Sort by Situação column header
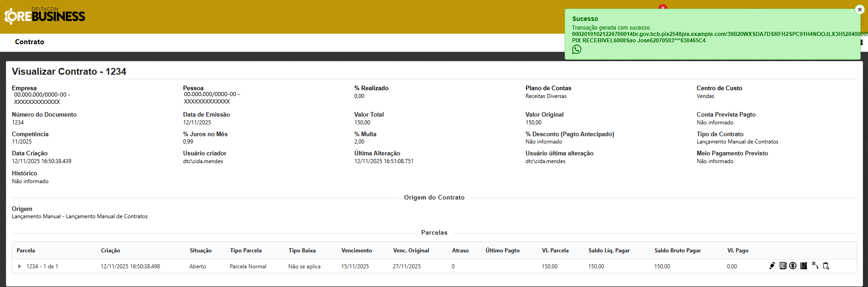 point(200,251)
